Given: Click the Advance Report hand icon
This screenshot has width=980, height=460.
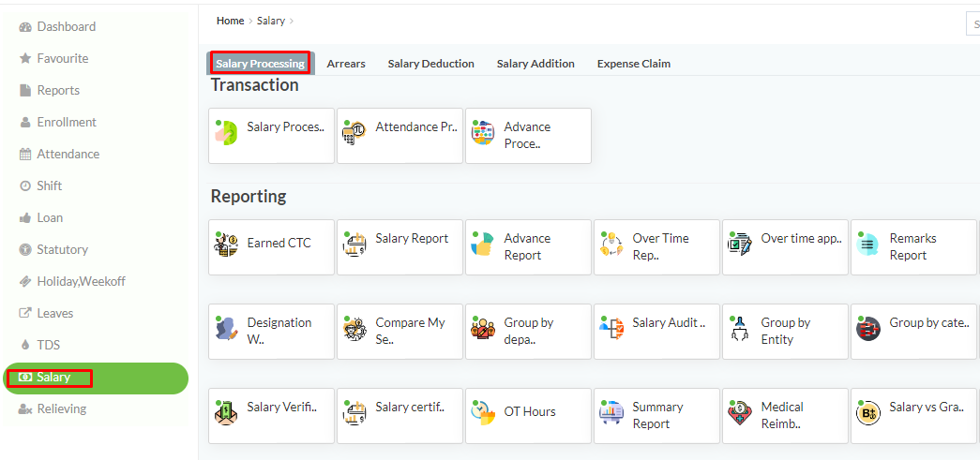Looking at the screenshot, I should 483,244.
